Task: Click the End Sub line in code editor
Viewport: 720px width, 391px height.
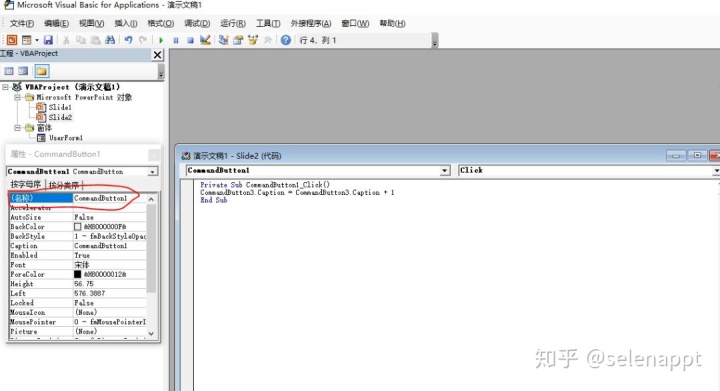Action: point(214,201)
